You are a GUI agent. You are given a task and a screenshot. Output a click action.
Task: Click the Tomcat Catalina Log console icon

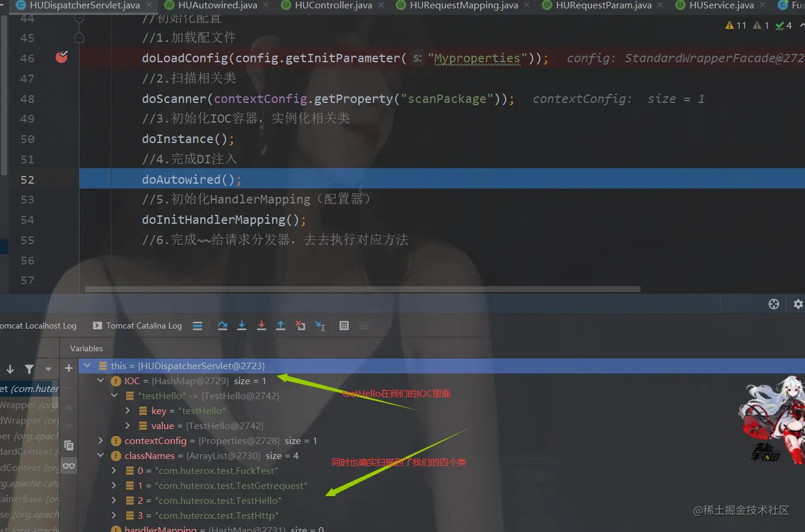coord(98,326)
